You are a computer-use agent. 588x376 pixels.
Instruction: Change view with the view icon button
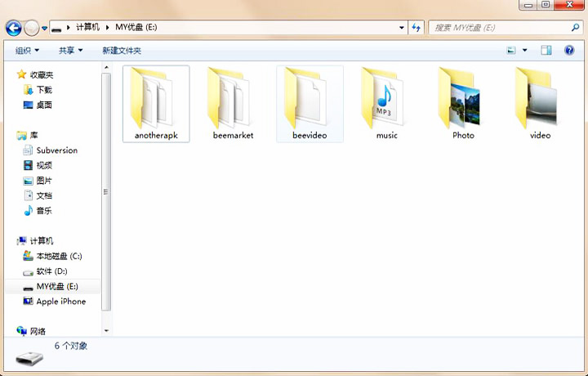point(511,51)
